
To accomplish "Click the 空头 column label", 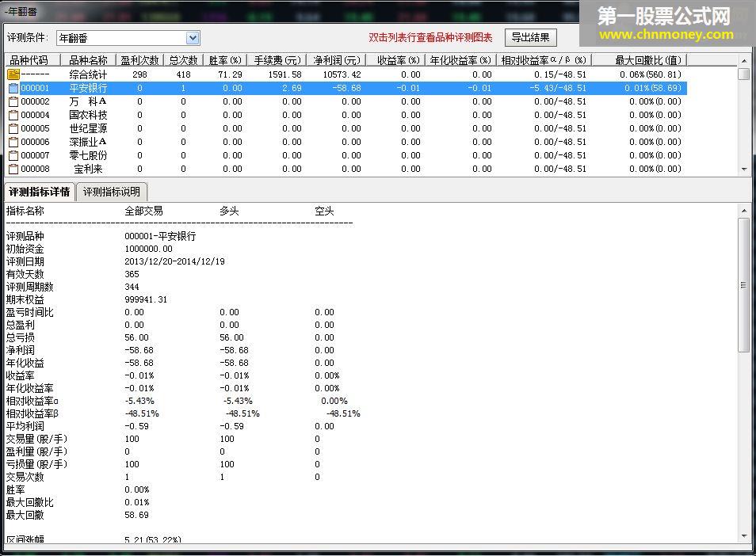I will 324,211.
